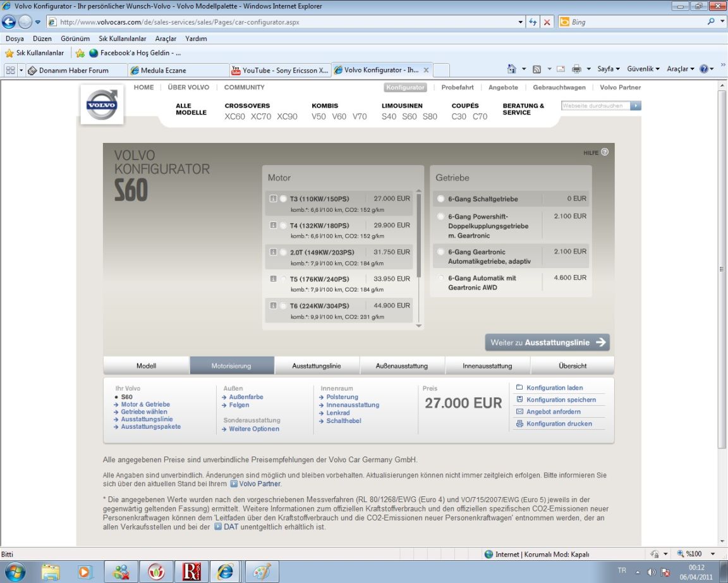Open Windows Explorer from taskbar
The height and width of the screenshot is (583, 728).
pos(51,572)
